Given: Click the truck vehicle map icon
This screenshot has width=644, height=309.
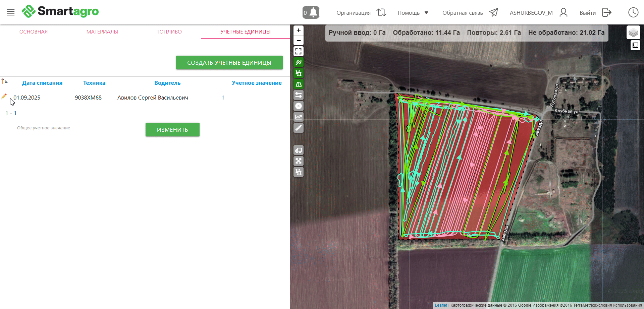Looking at the screenshot, I should coord(299,150).
